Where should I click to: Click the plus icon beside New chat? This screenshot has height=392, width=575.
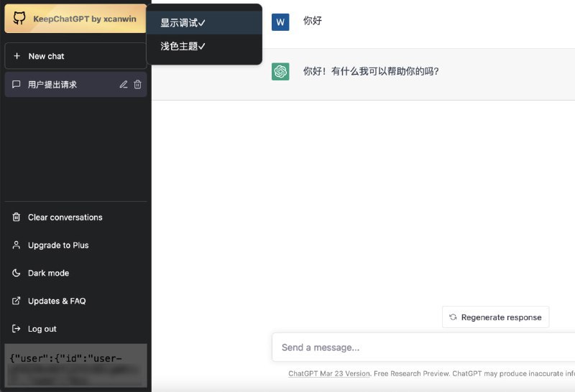(x=17, y=56)
